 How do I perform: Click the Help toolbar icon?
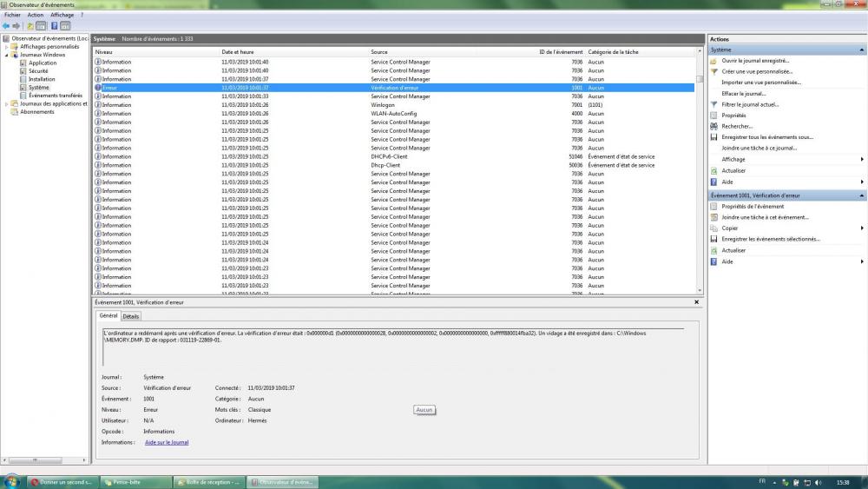tap(54, 26)
